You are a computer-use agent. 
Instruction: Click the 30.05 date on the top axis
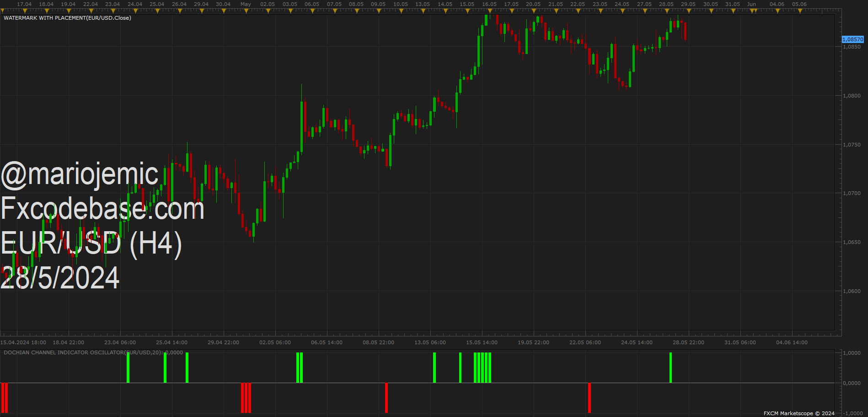pyautogui.click(x=711, y=4)
